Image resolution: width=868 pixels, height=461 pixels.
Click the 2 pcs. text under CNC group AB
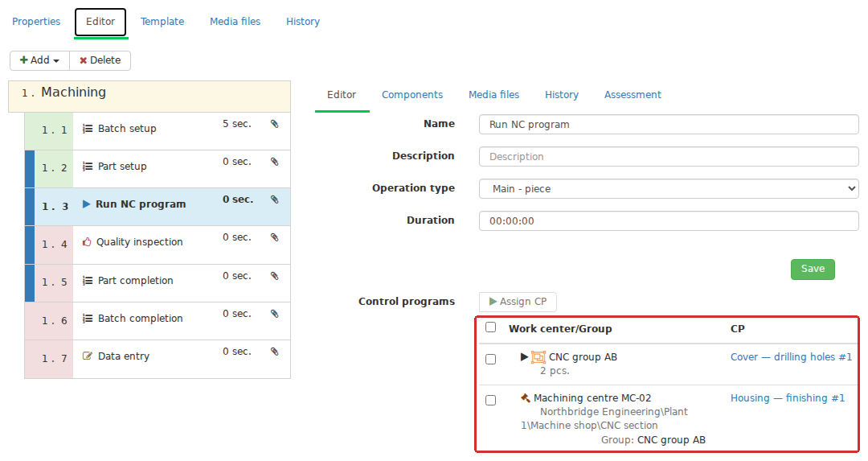point(555,371)
